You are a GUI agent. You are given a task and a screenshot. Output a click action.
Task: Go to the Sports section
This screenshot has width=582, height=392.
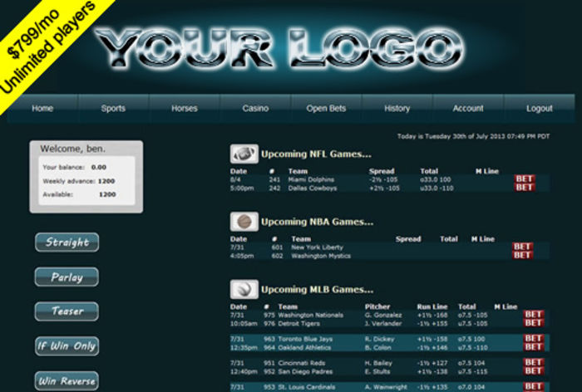(113, 109)
